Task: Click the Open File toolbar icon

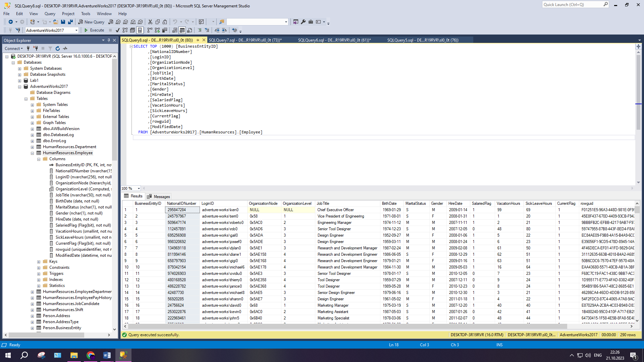Action: coord(56,22)
